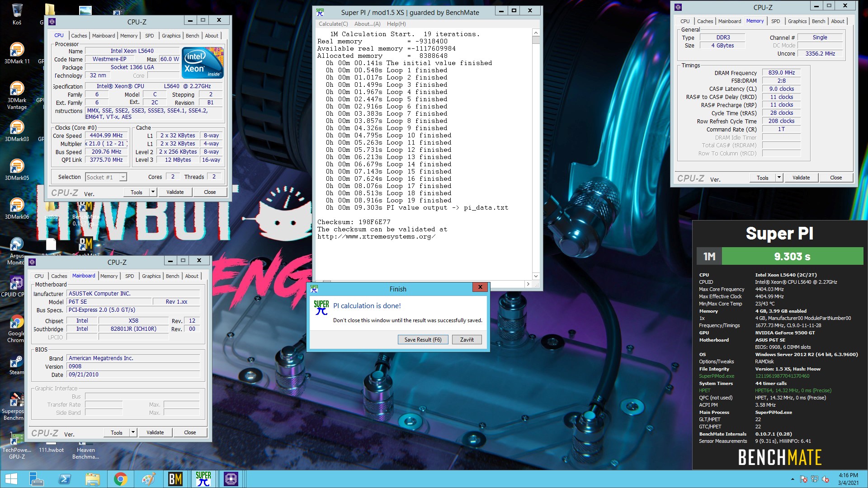Open Graphics tab in Mainboard CPU-Z window

151,276
